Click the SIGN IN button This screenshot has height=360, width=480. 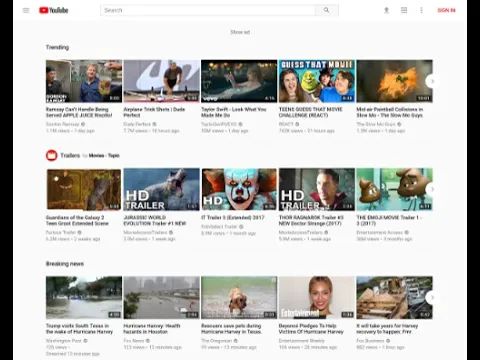[x=446, y=10]
